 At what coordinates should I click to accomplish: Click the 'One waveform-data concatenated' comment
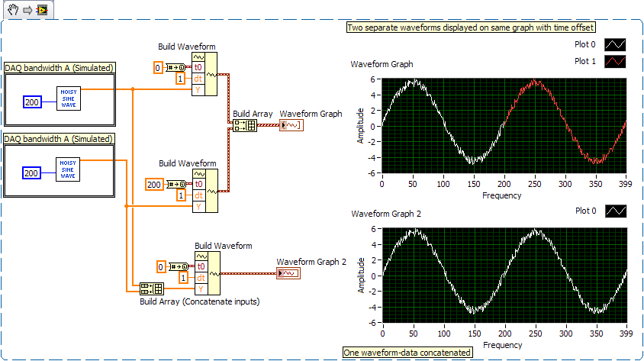[407, 353]
